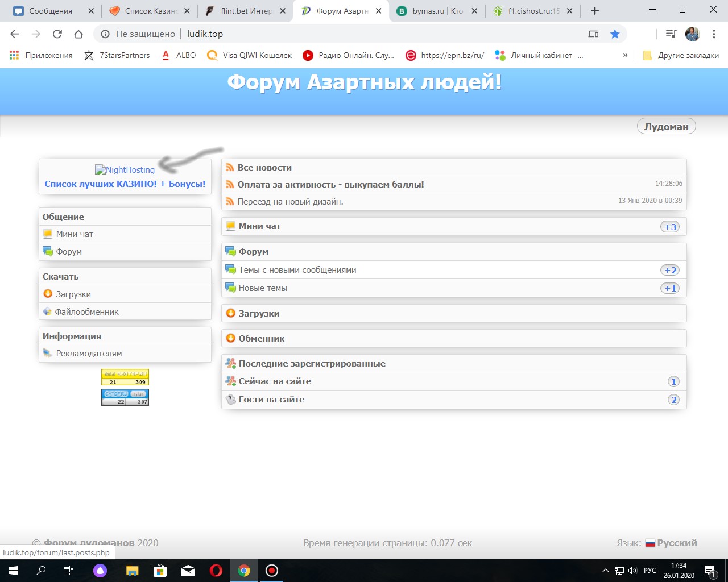Open the blue CATOP.RU counter banner
Viewport: 728px width, 582px height.
pyautogui.click(x=125, y=397)
